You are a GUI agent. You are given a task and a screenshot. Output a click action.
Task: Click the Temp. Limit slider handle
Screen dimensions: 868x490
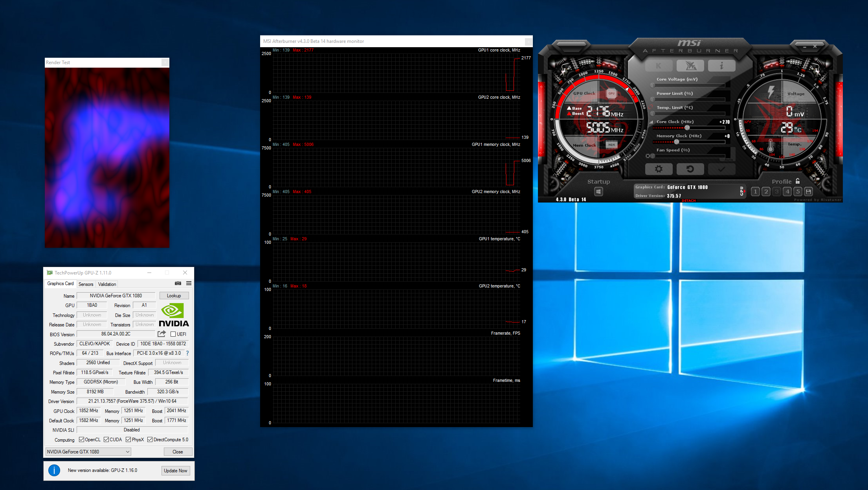653,114
